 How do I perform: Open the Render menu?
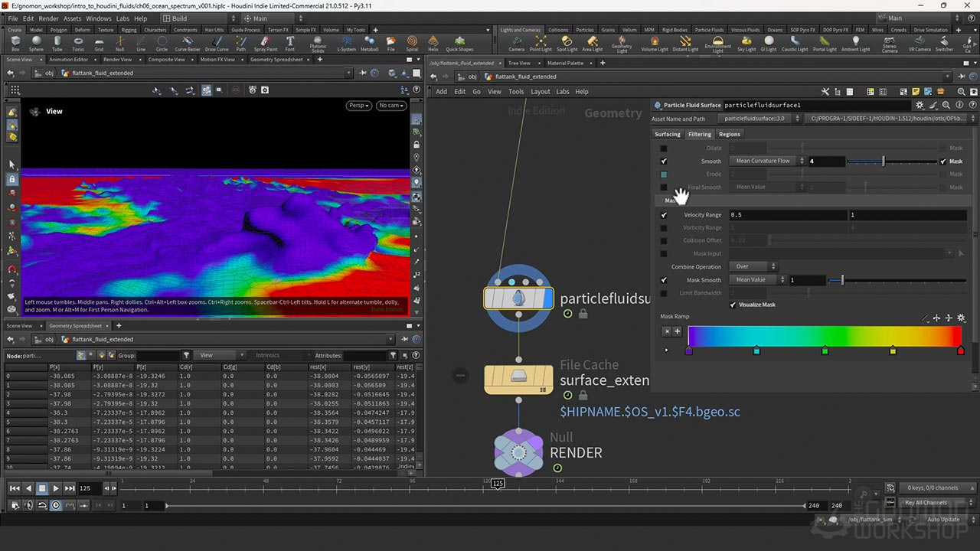48,18
